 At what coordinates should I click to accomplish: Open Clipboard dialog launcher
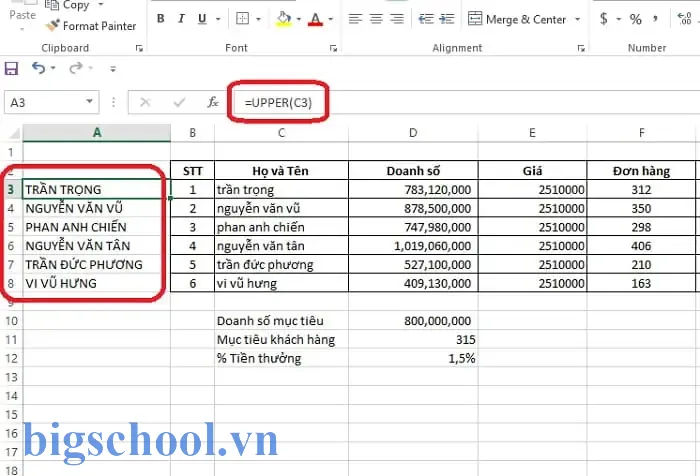(139, 48)
